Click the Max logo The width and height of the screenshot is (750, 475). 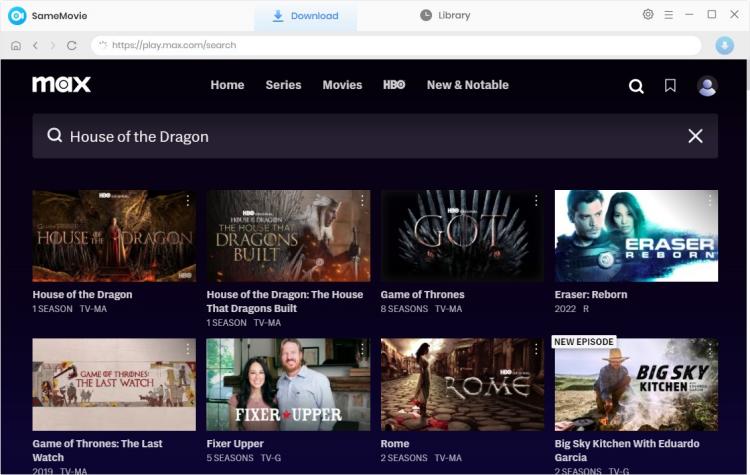pyautogui.click(x=61, y=85)
